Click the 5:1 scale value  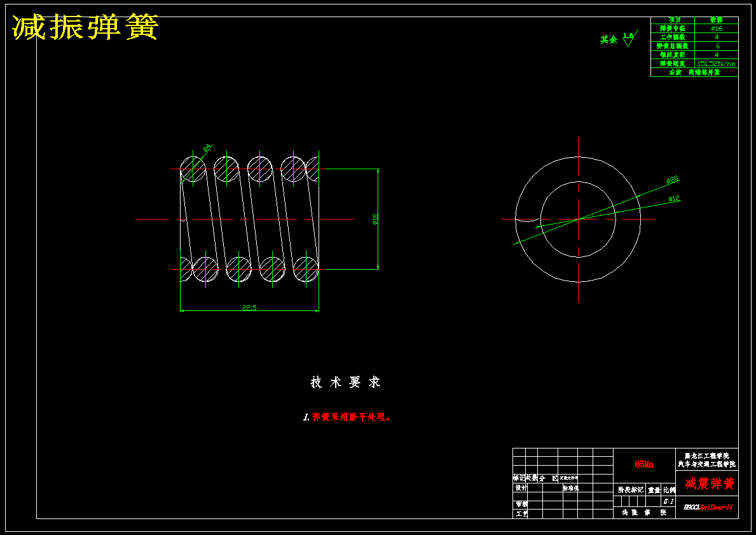[669, 501]
